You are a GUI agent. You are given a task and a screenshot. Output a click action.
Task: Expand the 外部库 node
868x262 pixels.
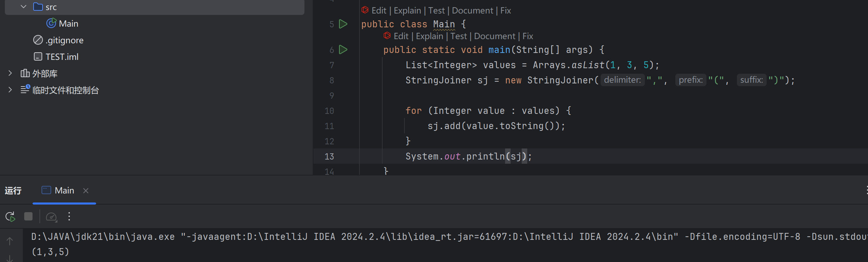click(x=10, y=73)
